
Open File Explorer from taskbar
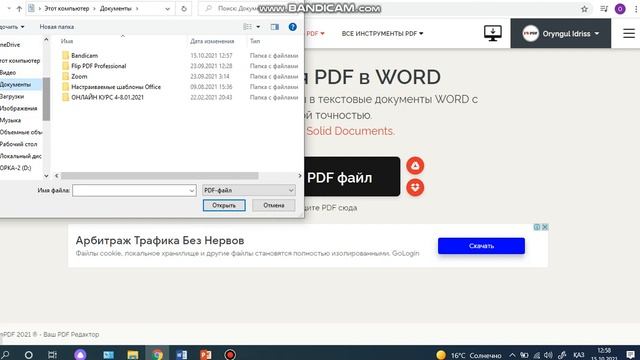pos(133,355)
